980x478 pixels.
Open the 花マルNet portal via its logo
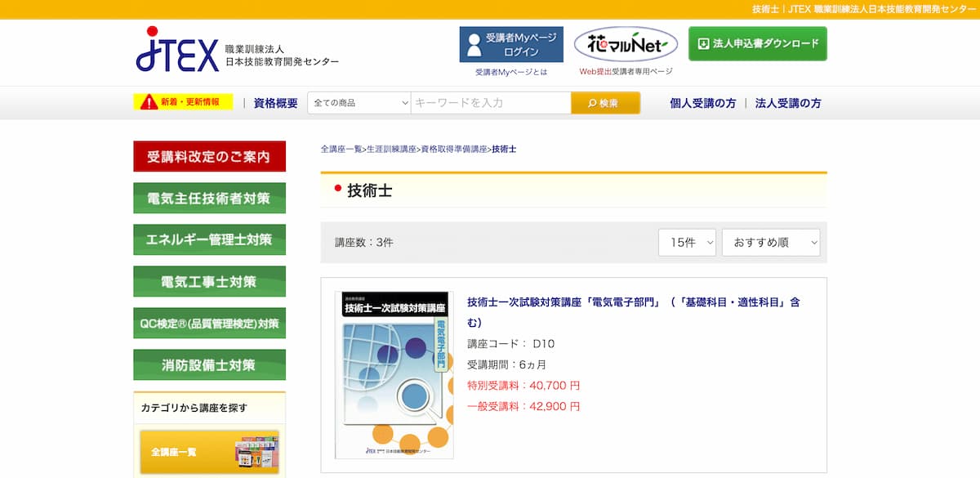tap(626, 43)
